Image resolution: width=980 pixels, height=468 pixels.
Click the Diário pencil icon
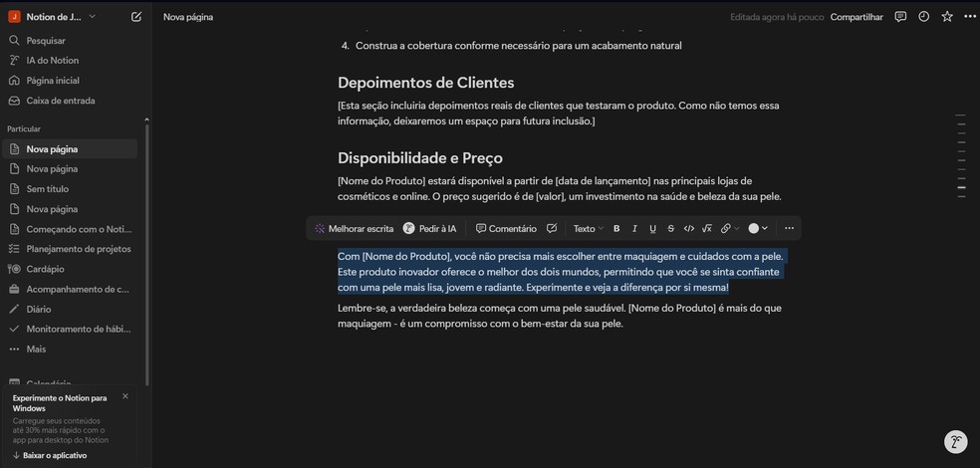14,310
